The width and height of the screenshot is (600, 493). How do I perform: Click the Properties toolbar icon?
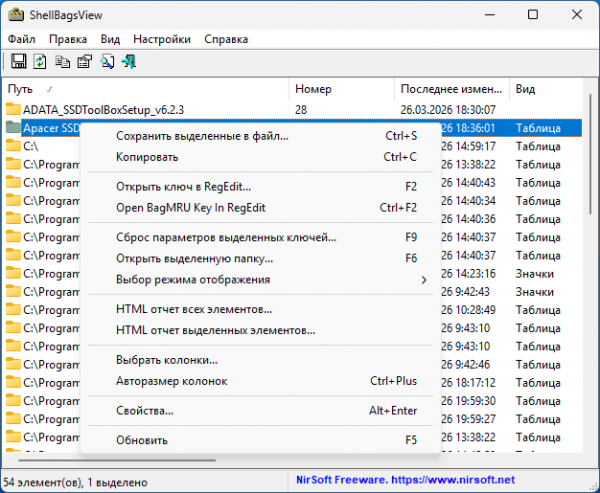(x=85, y=61)
